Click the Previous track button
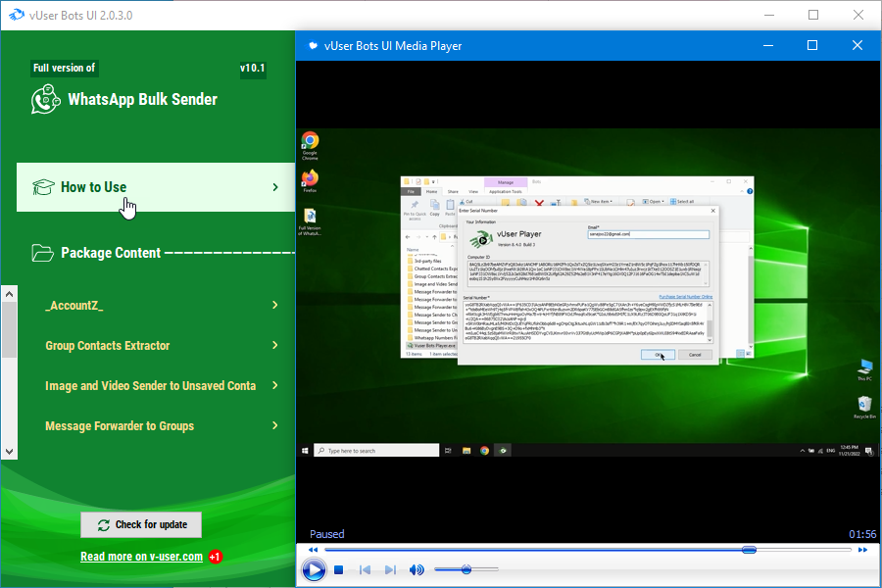 point(365,570)
